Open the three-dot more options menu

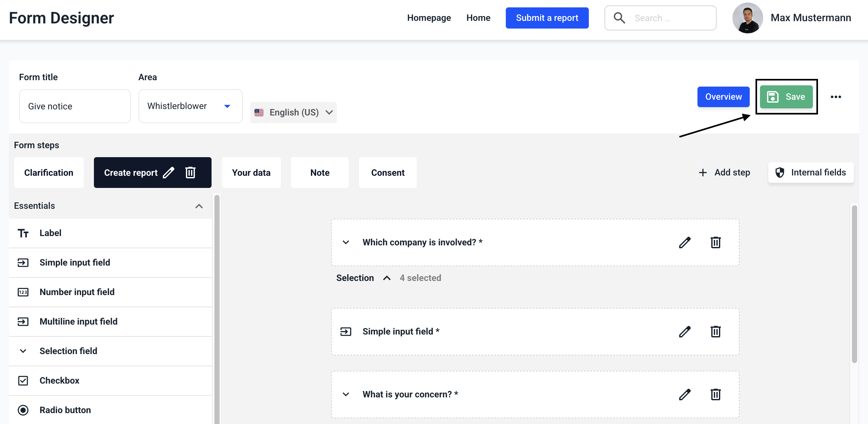[836, 97]
